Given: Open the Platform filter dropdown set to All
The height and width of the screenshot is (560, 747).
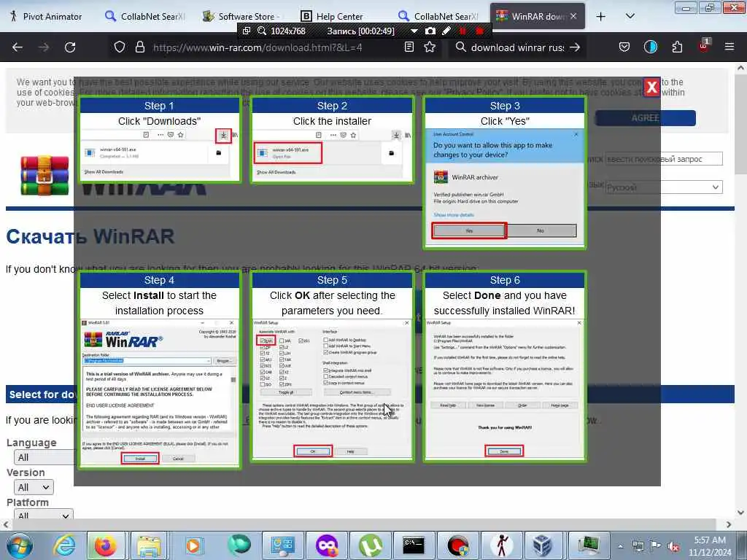Looking at the screenshot, I should (x=43, y=514).
